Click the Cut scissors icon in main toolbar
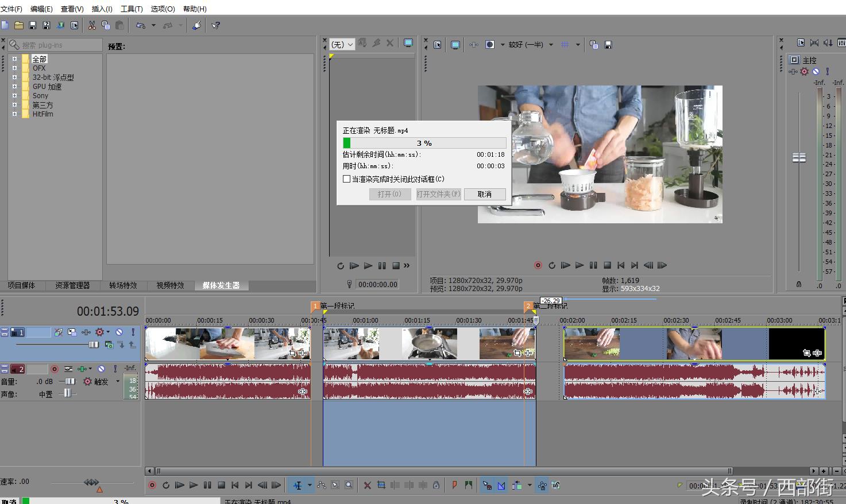846x504 pixels. coord(92,25)
